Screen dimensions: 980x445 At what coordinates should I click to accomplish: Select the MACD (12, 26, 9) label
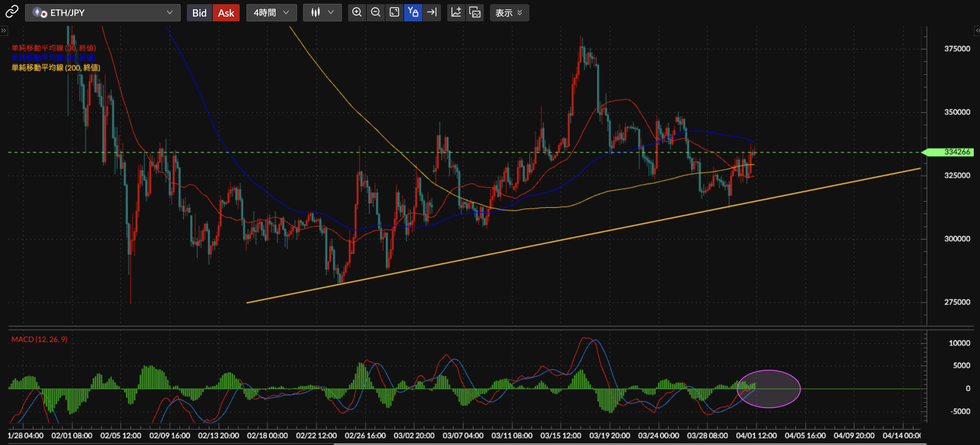coord(39,339)
